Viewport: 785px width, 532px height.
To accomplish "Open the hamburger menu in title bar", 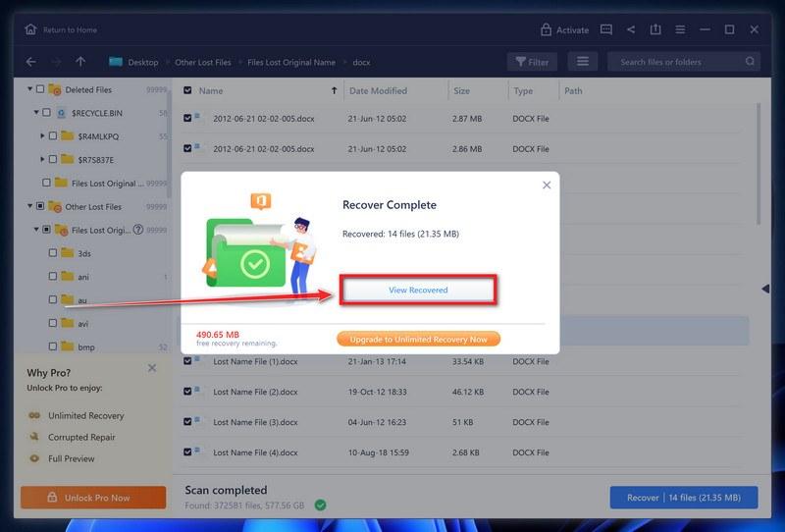I will tap(680, 29).
